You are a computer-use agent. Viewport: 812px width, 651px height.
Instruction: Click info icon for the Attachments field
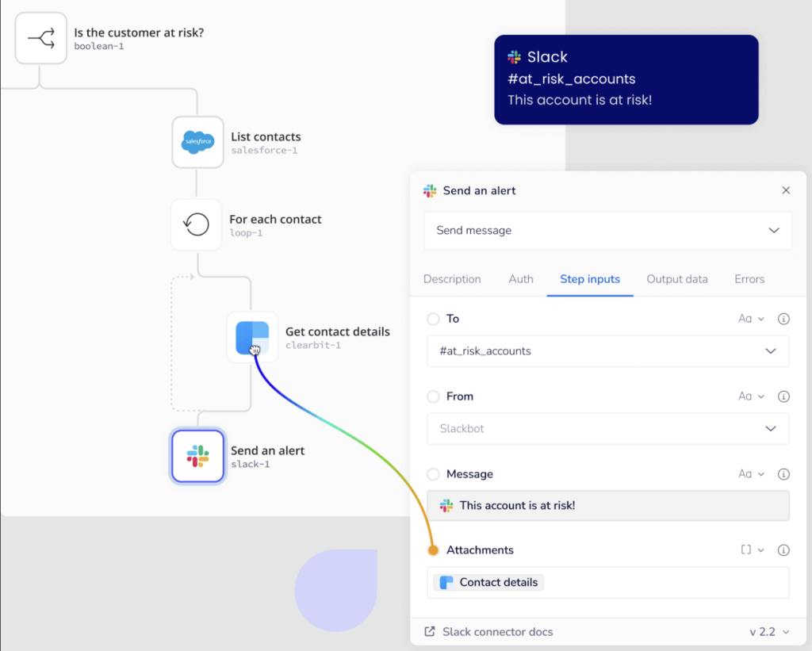click(x=783, y=550)
